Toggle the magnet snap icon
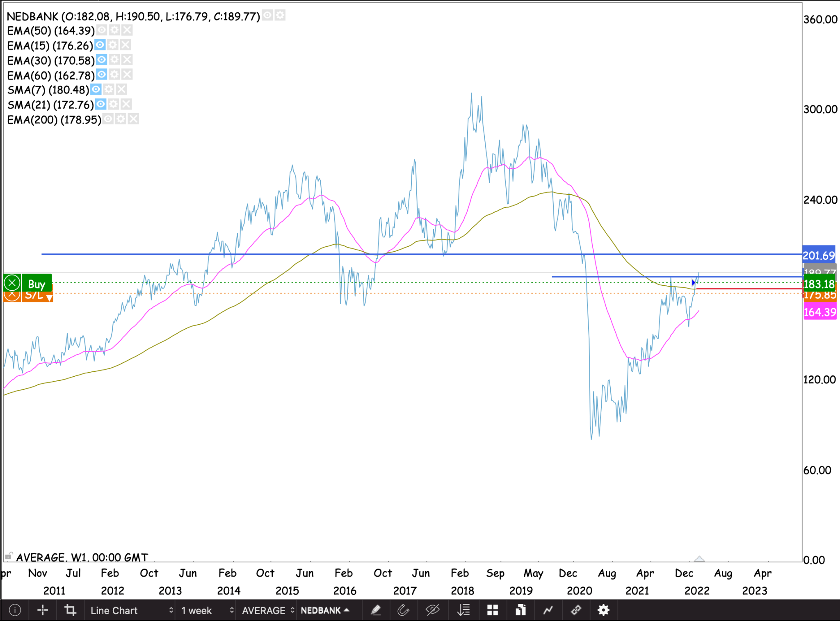The image size is (840, 621). (x=404, y=610)
